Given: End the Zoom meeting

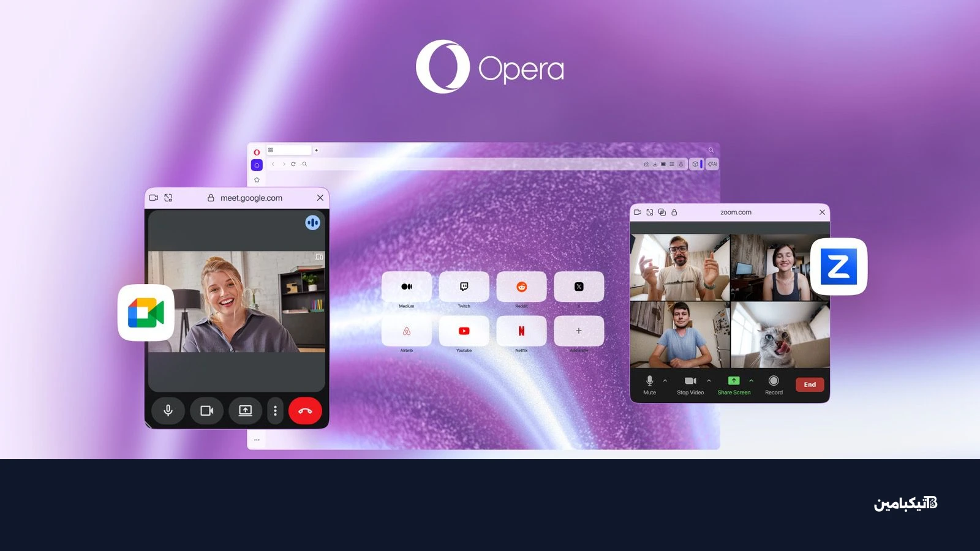Looking at the screenshot, I should click(809, 384).
